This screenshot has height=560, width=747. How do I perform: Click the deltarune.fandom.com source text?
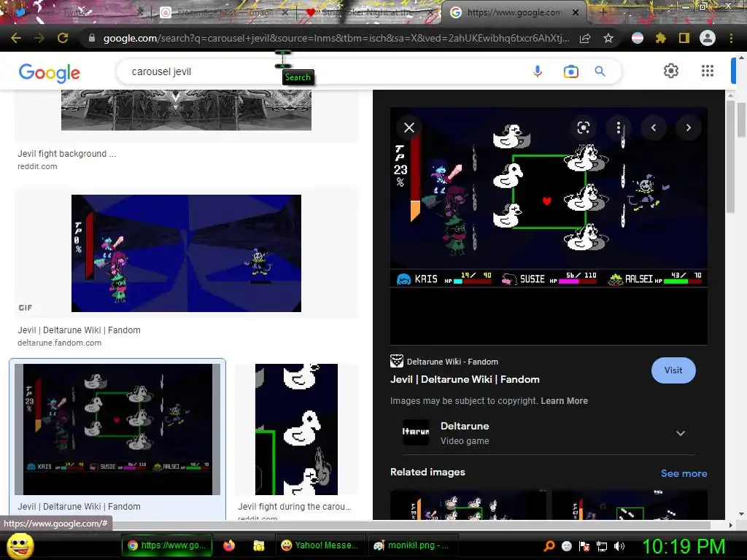pos(60,343)
